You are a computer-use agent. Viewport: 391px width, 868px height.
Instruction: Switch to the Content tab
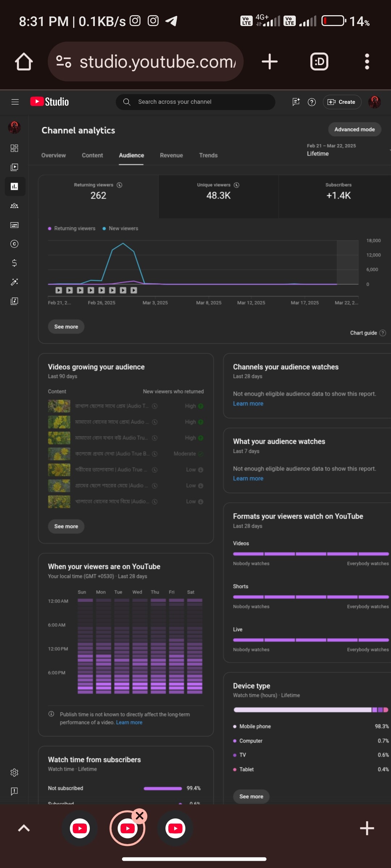click(x=92, y=155)
